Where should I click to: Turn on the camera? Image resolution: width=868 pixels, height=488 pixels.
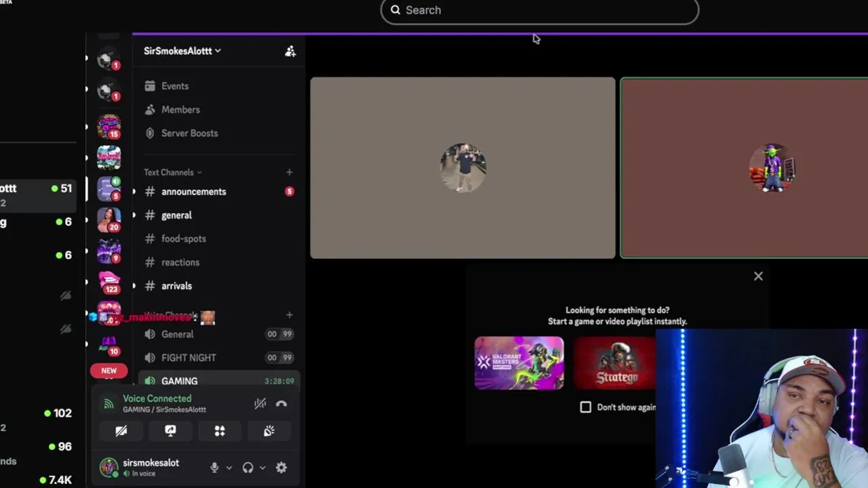[x=121, y=431]
